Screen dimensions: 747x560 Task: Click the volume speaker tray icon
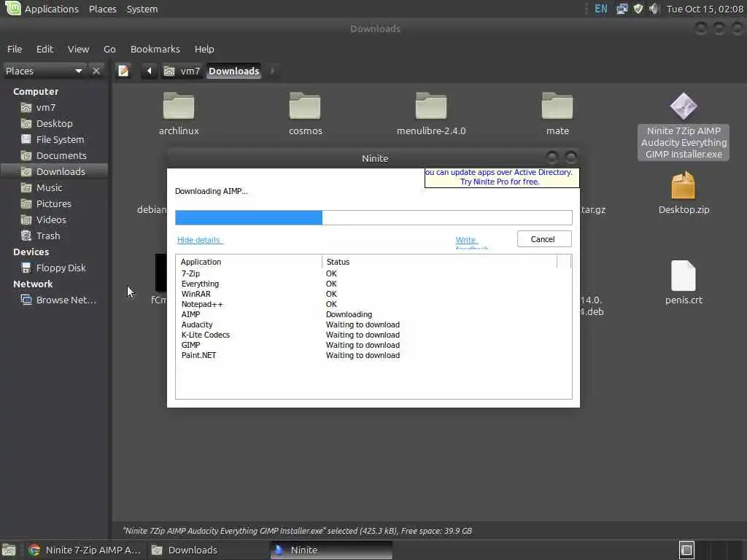pyautogui.click(x=654, y=9)
